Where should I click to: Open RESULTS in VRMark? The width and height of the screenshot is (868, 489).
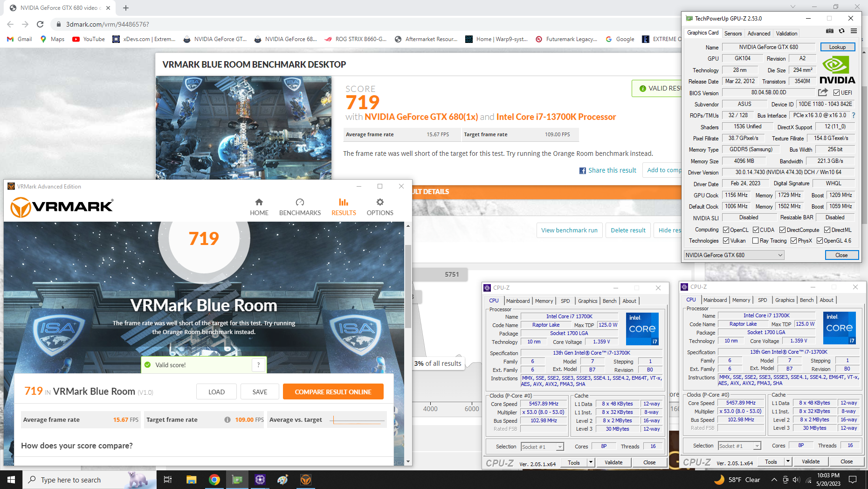point(344,207)
